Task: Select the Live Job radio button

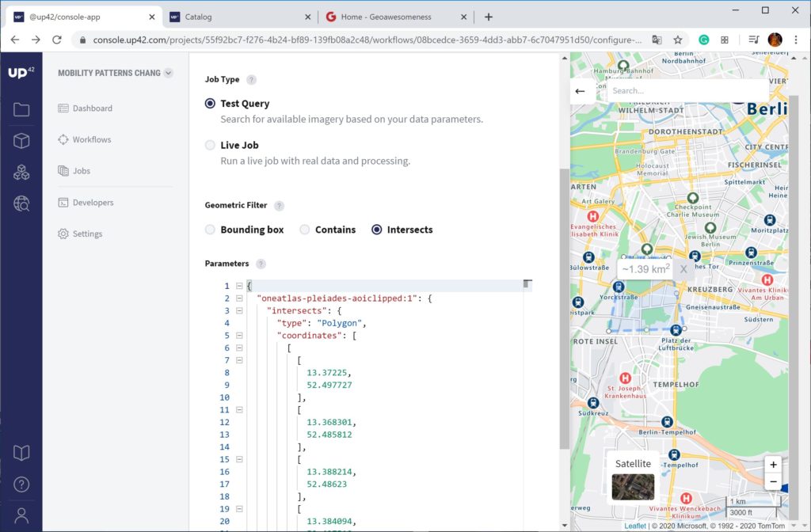Action: 210,146
